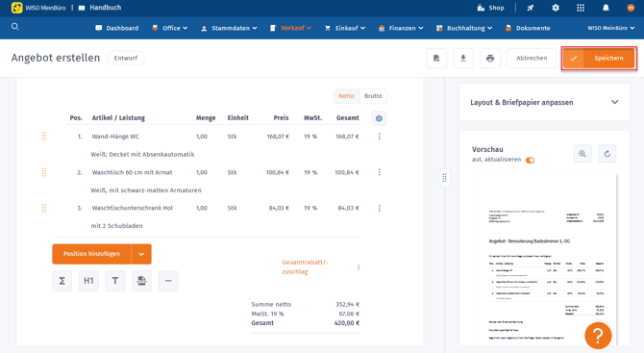Click the MwSt. 19 % value for Waschtischunterschrank
Image resolution: width=644 pixels, height=353 pixels.
coord(310,208)
